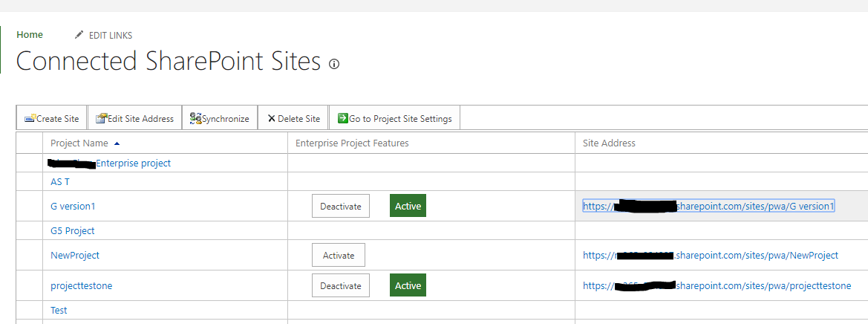Deactivate features for G version1
868x324 pixels.
tap(341, 206)
